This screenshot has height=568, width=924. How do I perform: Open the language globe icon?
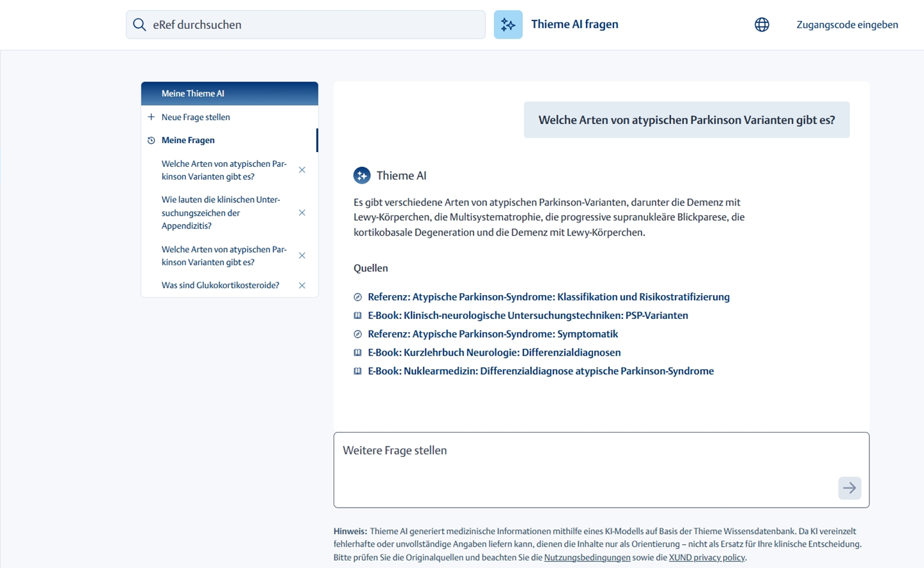762,24
